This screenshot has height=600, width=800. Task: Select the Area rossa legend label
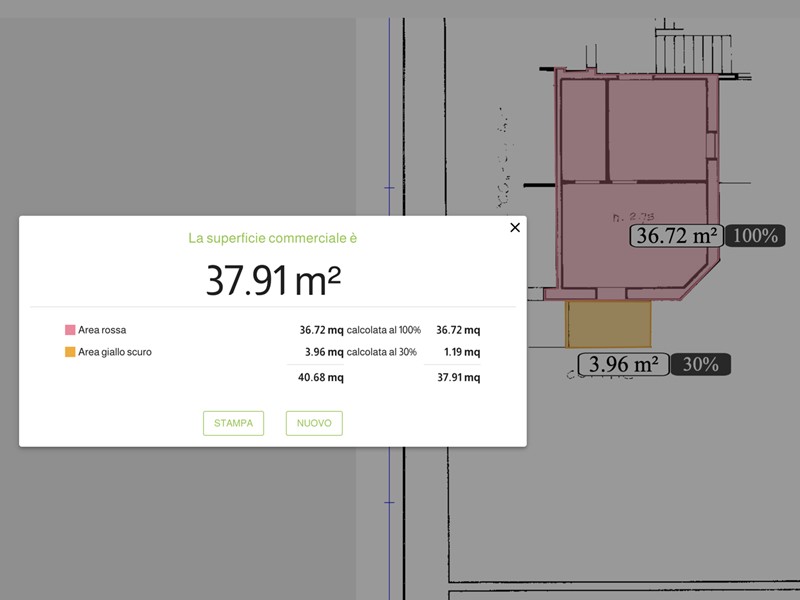point(102,330)
